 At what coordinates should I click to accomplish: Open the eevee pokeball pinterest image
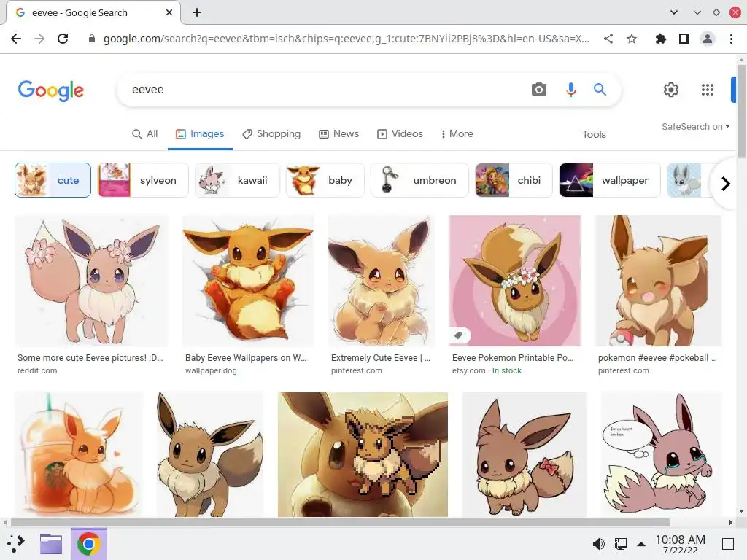point(659,281)
